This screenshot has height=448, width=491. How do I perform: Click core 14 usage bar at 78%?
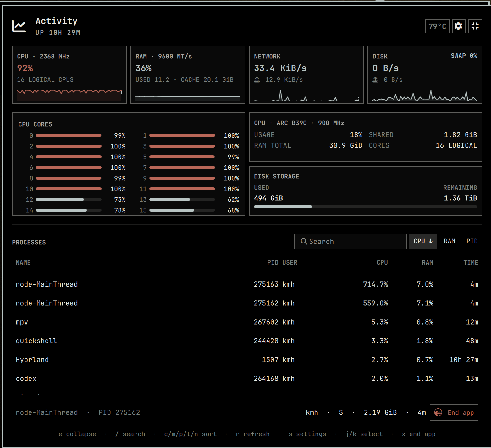(69, 210)
